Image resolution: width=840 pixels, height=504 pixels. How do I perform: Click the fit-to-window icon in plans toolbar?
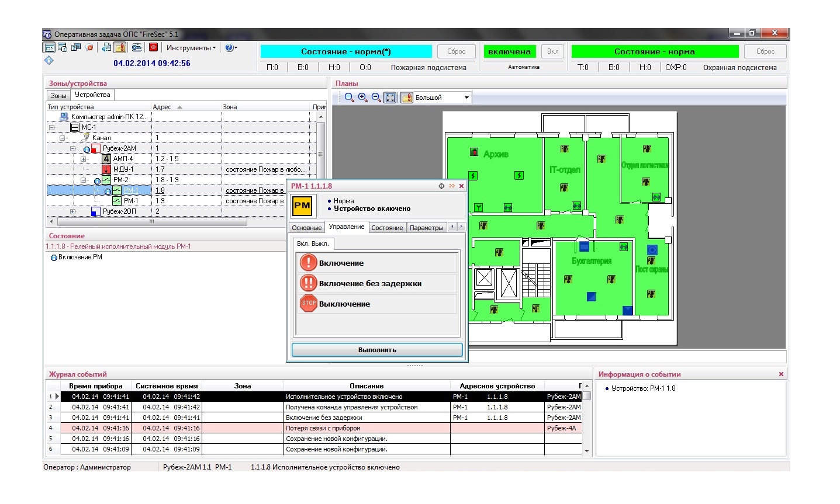click(390, 98)
